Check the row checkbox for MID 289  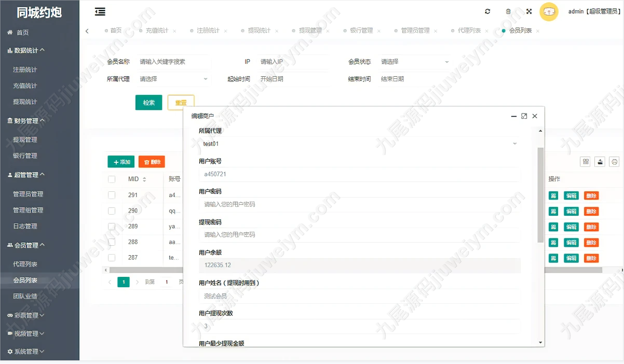pos(112,226)
